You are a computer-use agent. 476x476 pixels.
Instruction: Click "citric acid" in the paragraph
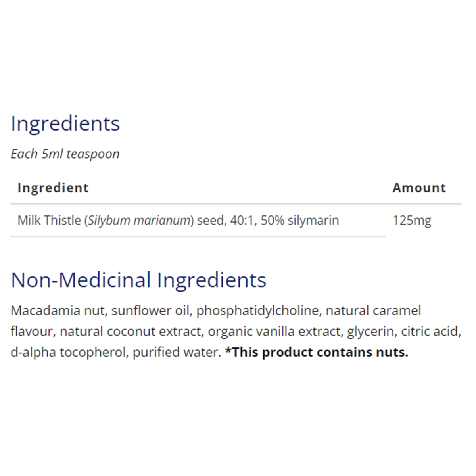[430, 331]
